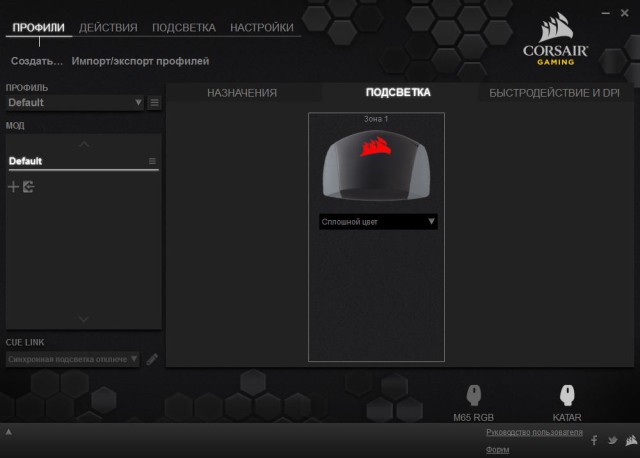The height and width of the screenshot is (458, 640).
Task: Click the Создать... button
Action: click(x=37, y=61)
